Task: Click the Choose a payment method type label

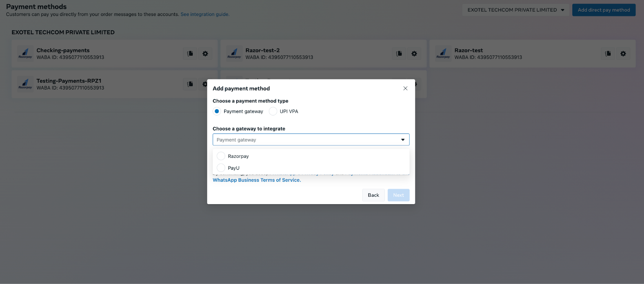Action: (250, 101)
